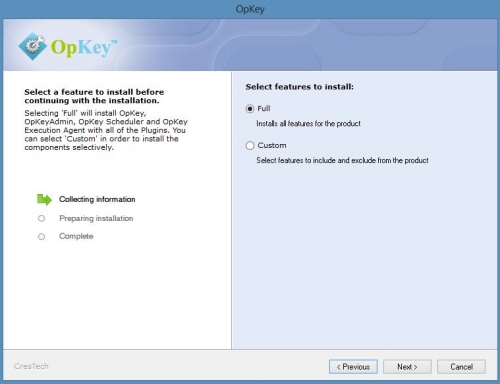500x384 pixels.
Task: Click the OpKey gear logo icon
Action: [32, 46]
